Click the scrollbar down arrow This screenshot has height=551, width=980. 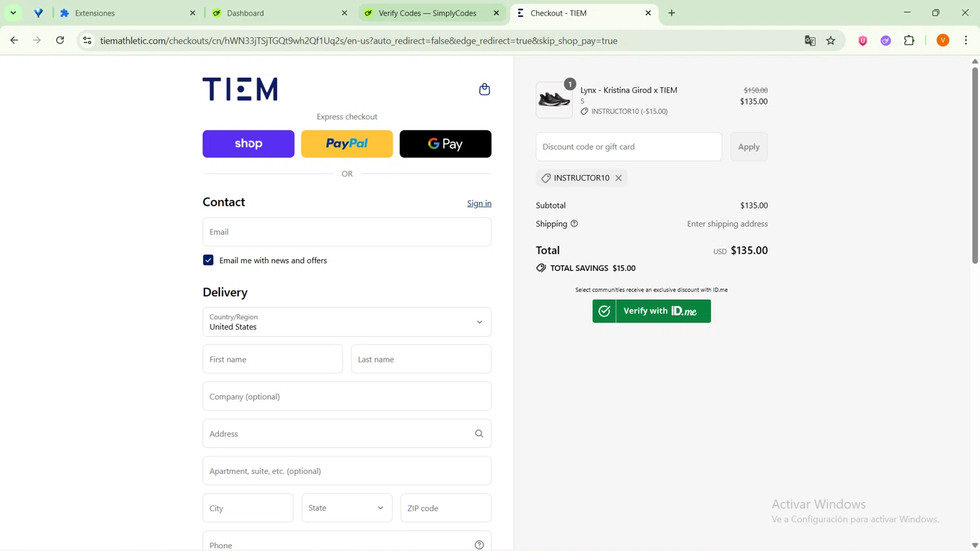[x=975, y=545]
